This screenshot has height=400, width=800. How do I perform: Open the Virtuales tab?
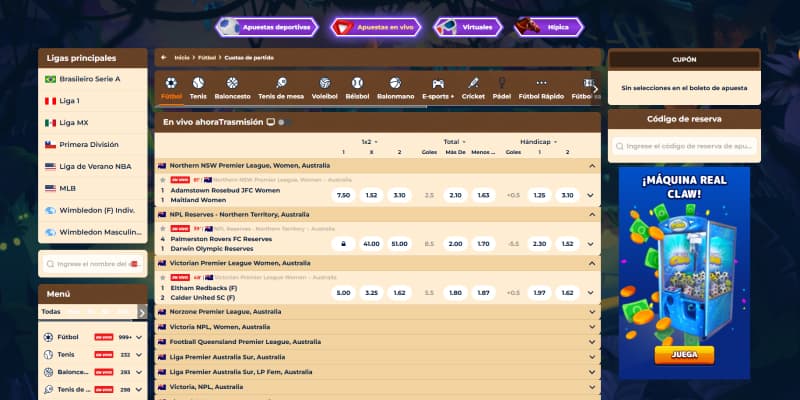(467, 27)
